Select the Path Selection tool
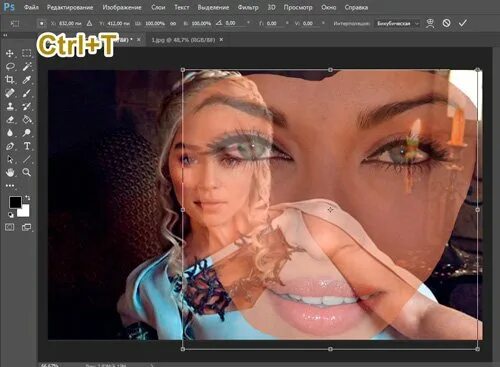The height and width of the screenshot is (367, 500). [10, 159]
